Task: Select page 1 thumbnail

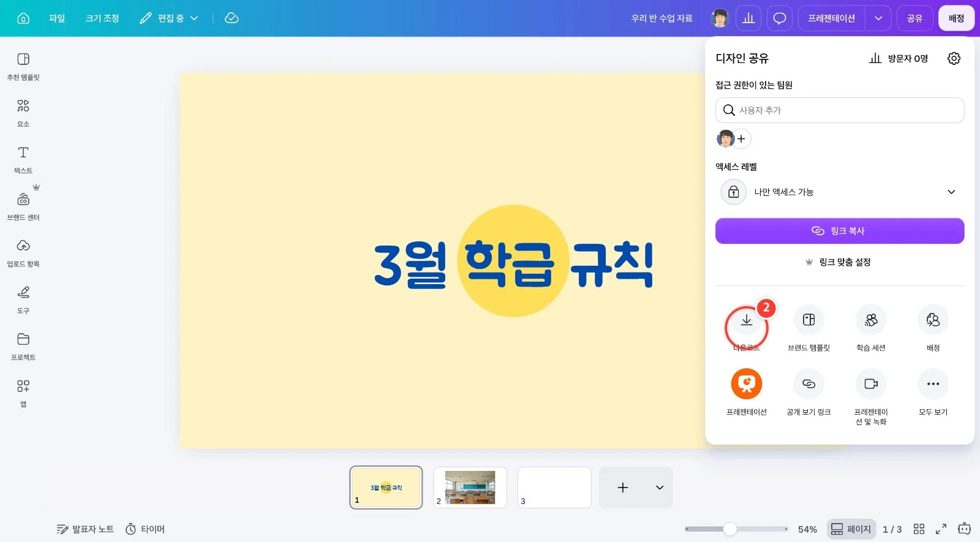Action: pyautogui.click(x=386, y=487)
